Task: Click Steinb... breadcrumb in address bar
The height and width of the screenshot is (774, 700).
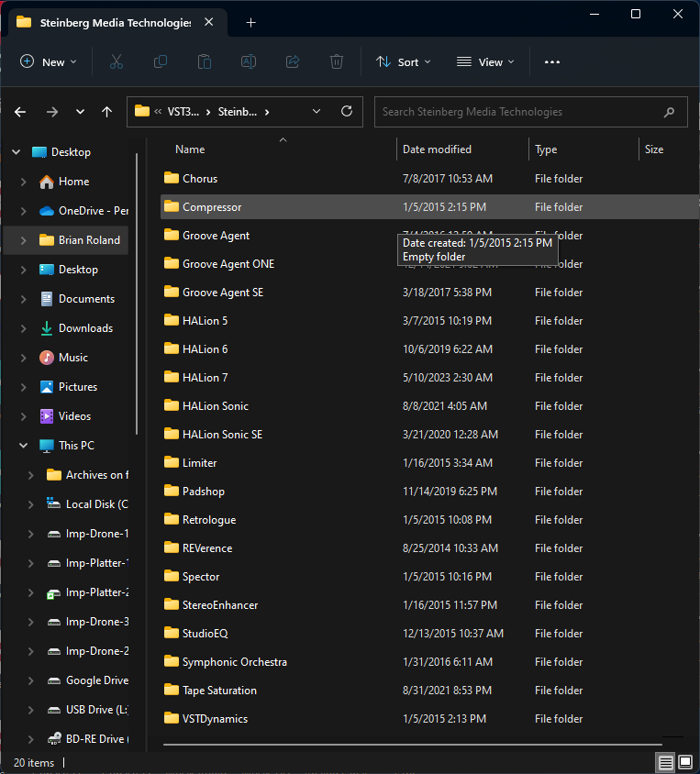Action: coord(238,112)
